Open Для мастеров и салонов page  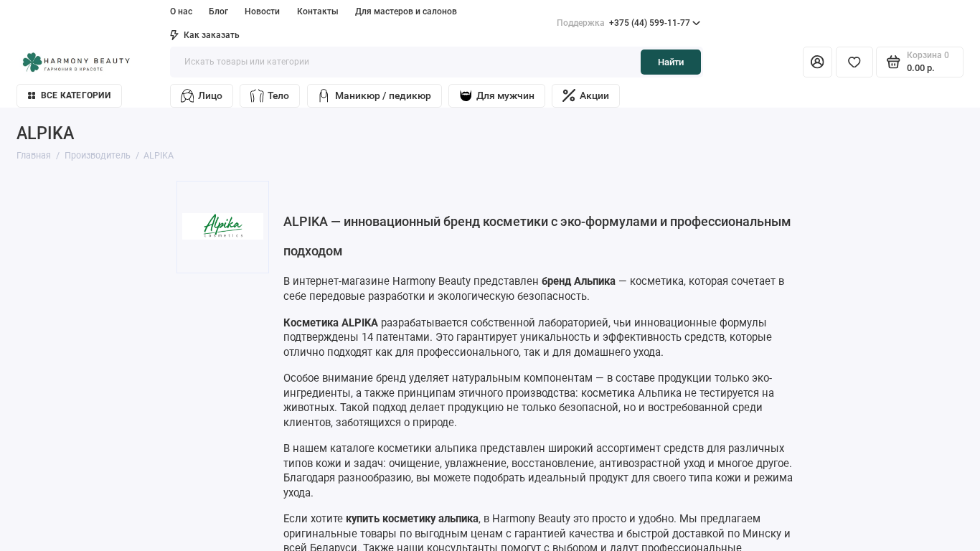pos(406,11)
